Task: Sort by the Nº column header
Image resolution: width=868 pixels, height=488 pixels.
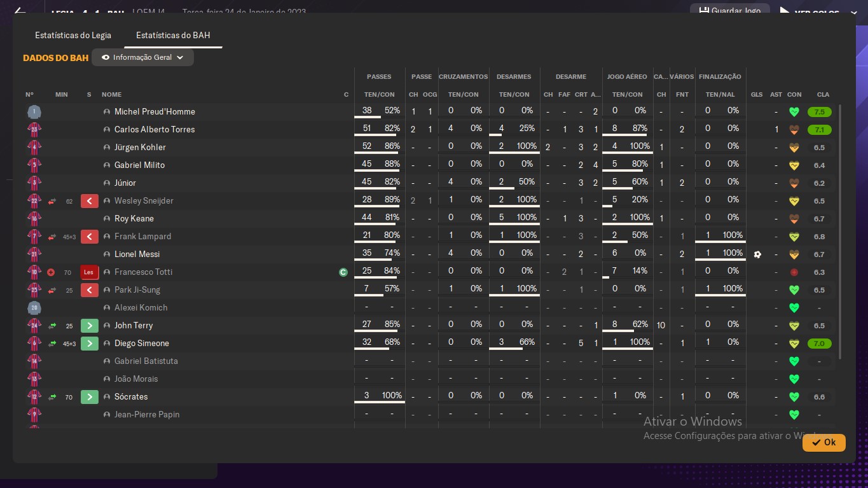Action: [29, 95]
